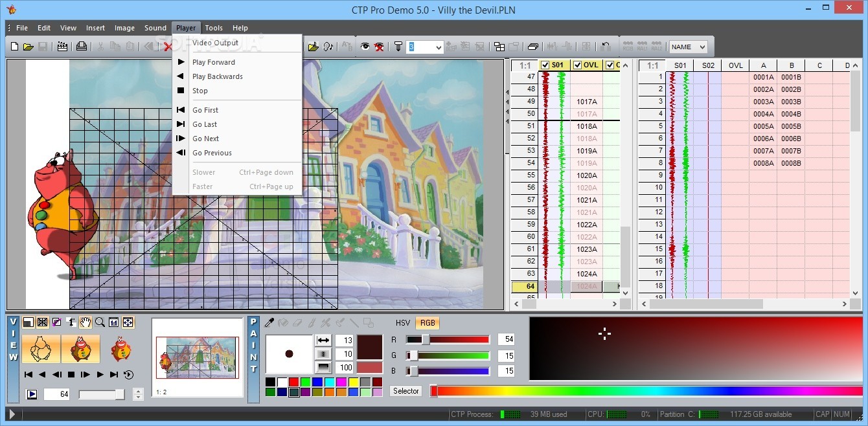
Task: Click cell 0003A in column A
Action: coord(764,102)
